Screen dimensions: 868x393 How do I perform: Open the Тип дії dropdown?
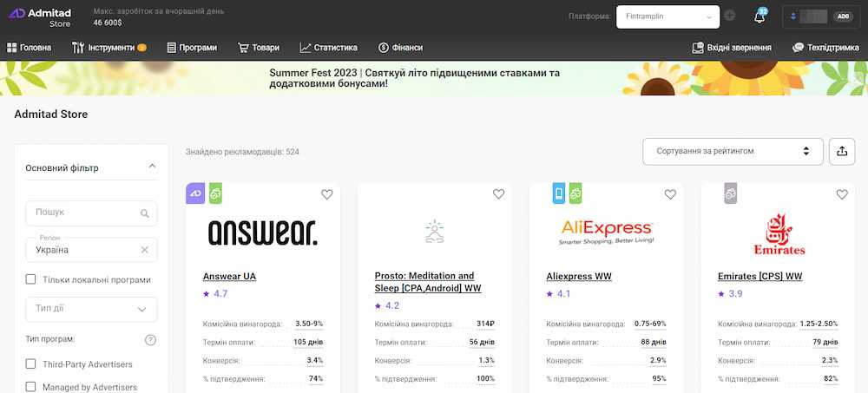pos(91,309)
